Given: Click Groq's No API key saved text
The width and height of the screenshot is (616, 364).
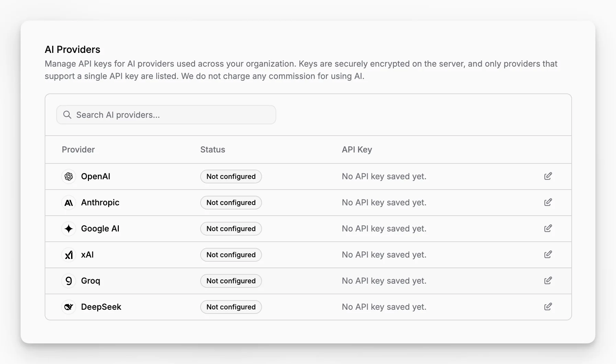Looking at the screenshot, I should 384,281.
